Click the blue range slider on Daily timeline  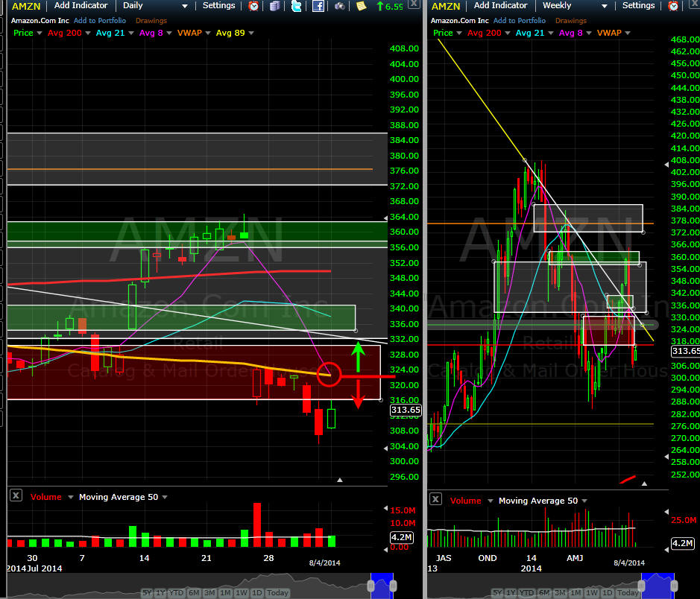pos(382,586)
